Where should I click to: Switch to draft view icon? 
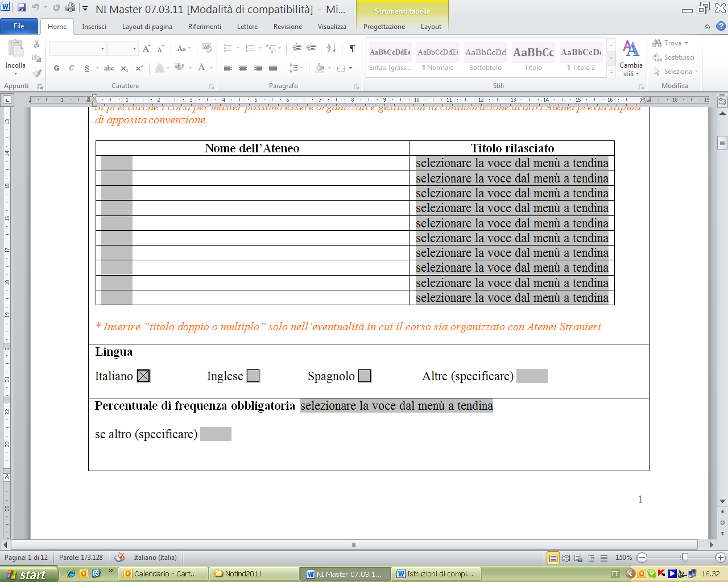click(604, 558)
